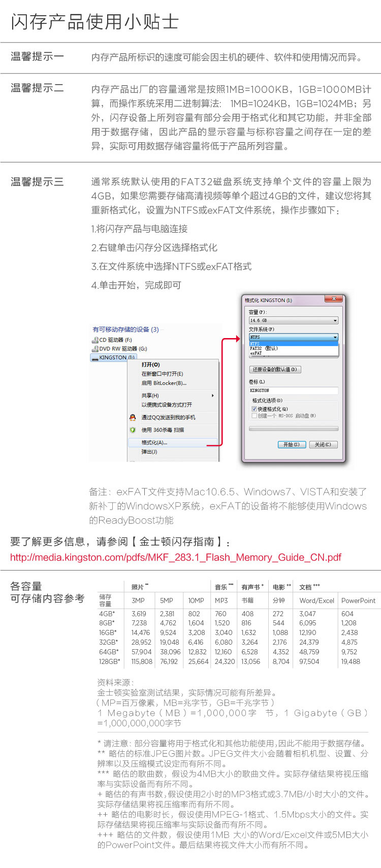Click the QQ penguin icon in the context menu
The height and width of the screenshot is (868, 381).
[x=133, y=417]
